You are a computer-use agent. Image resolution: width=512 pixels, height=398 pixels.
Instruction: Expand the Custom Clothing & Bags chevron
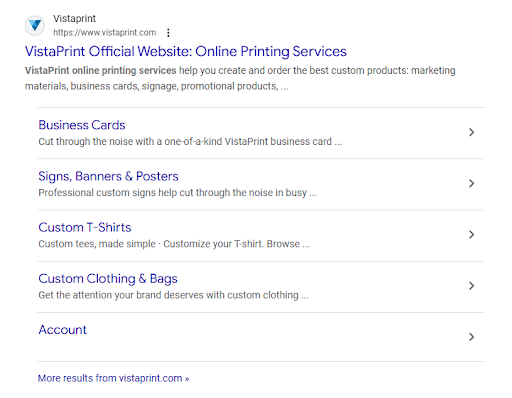pos(471,286)
